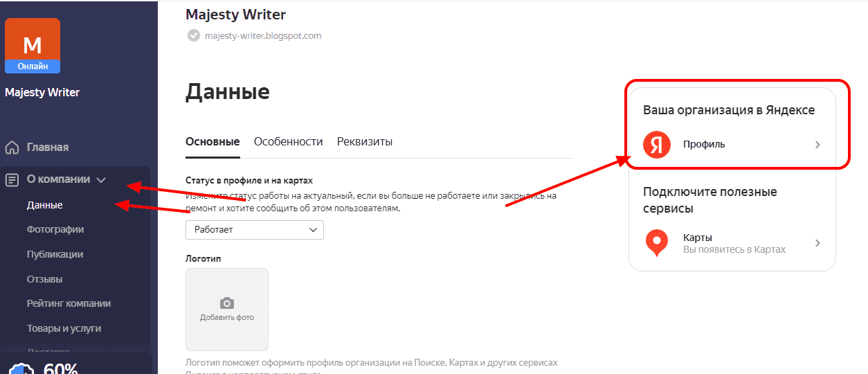Image resolution: width=868 pixels, height=374 pixels.
Task: Go to Публикации section
Action: click(55, 254)
